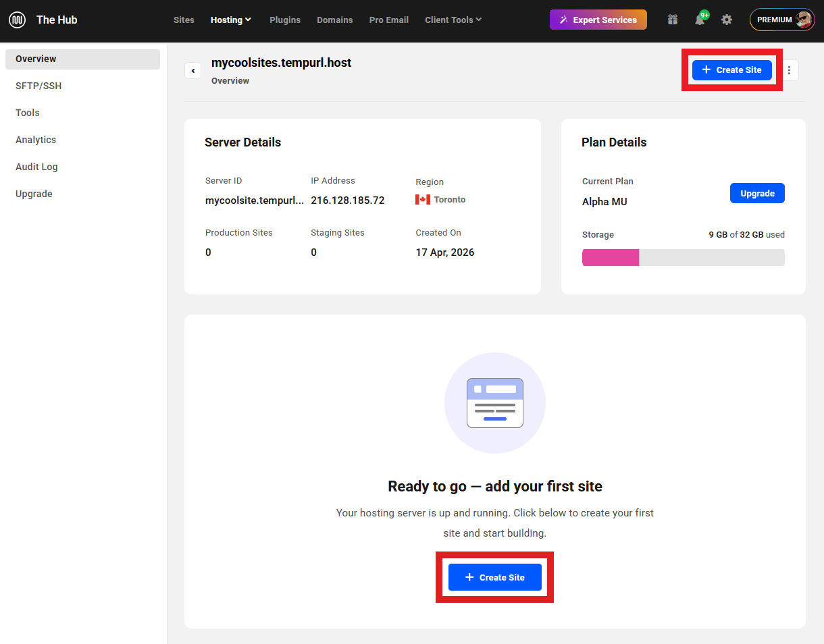Click Create Site under Ready to go
Viewport: 824px width, 644px height.
pos(495,577)
